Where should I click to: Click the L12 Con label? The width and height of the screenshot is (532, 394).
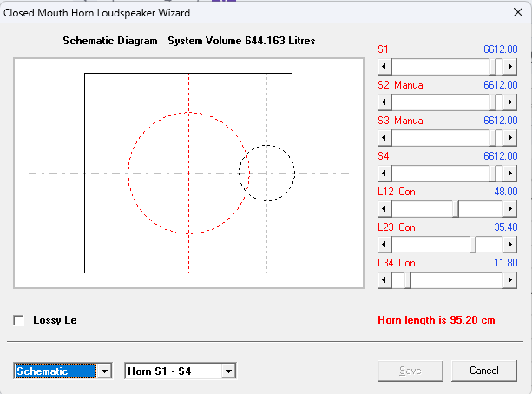click(397, 192)
